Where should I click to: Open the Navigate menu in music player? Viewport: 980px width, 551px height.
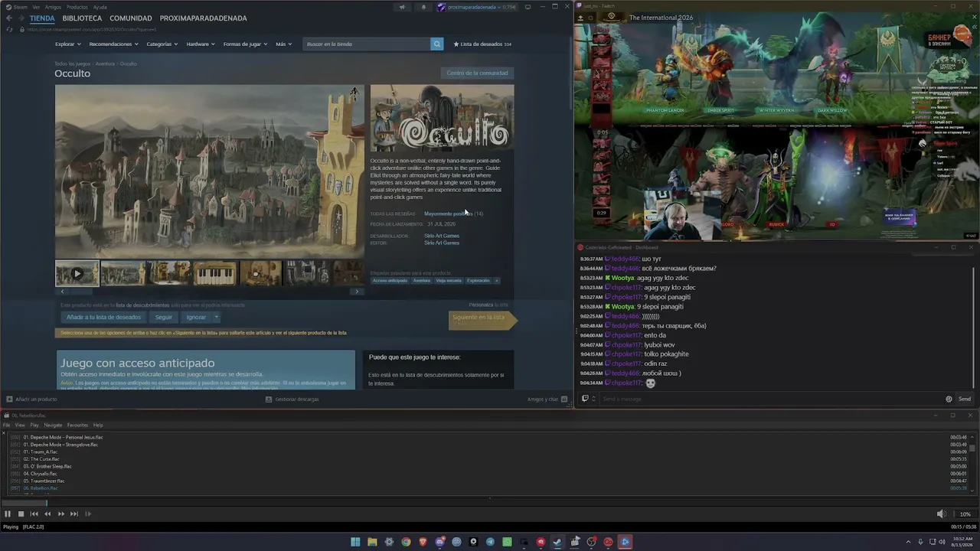53,425
